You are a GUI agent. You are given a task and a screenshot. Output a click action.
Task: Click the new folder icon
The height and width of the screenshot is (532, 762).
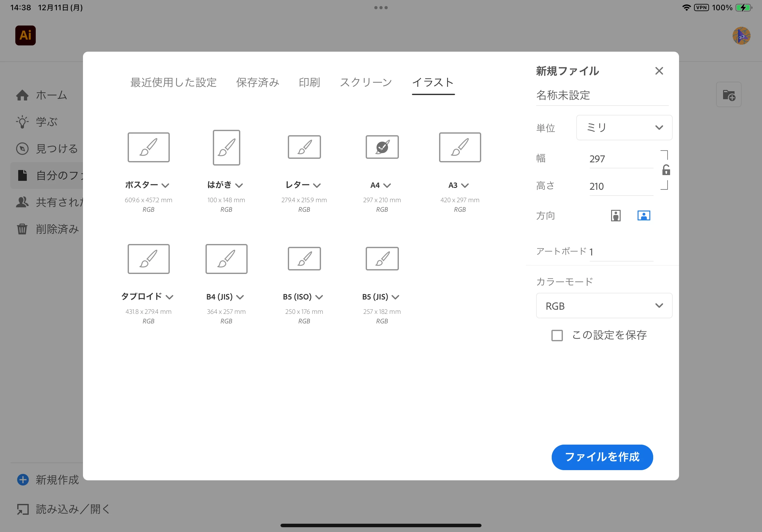click(x=728, y=95)
